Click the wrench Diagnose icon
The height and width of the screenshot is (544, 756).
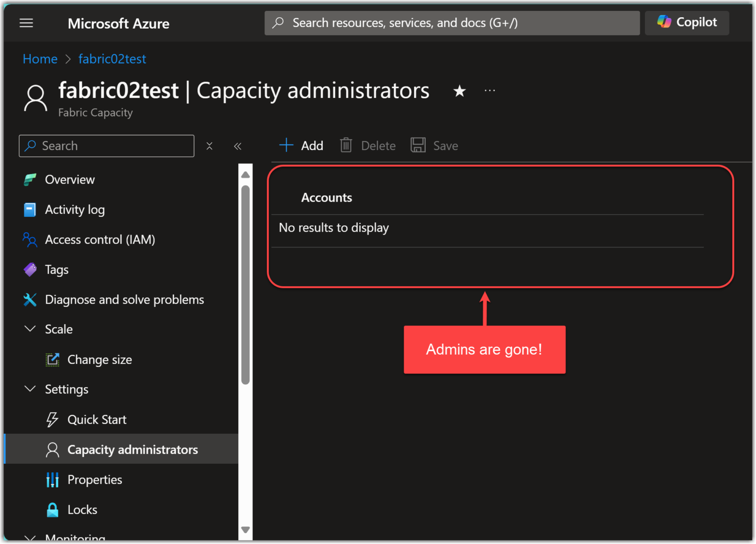(30, 300)
